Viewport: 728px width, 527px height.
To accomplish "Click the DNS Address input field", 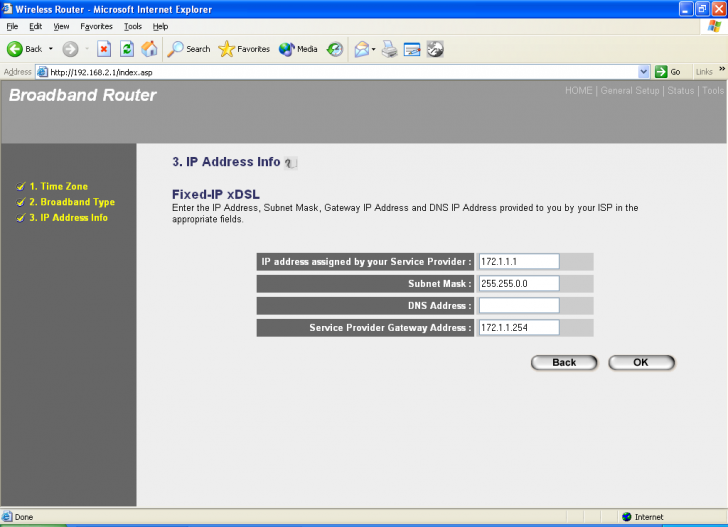I will coord(518,305).
